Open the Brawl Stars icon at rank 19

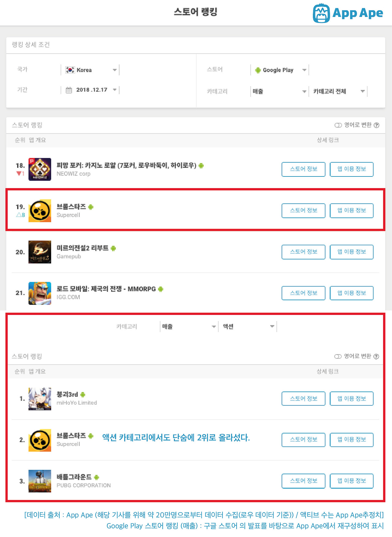(40, 211)
